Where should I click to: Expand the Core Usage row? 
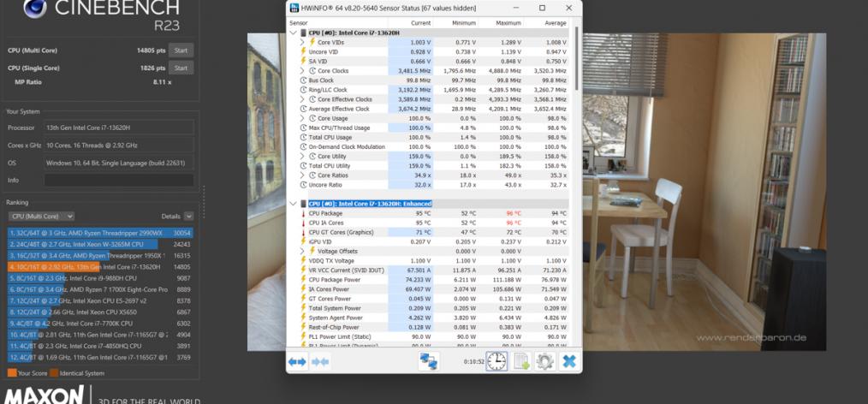pos(302,118)
